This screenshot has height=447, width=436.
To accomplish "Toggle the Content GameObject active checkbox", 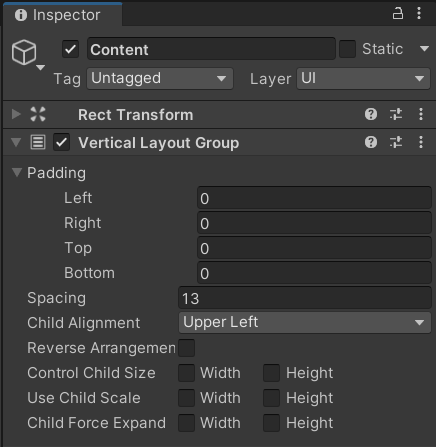I will point(70,49).
